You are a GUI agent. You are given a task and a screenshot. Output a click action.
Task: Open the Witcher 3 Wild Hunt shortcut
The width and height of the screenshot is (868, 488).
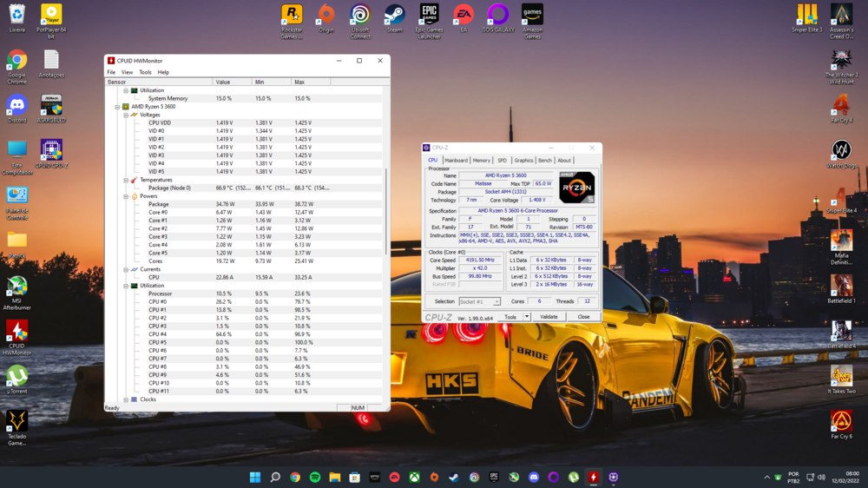[x=841, y=61]
